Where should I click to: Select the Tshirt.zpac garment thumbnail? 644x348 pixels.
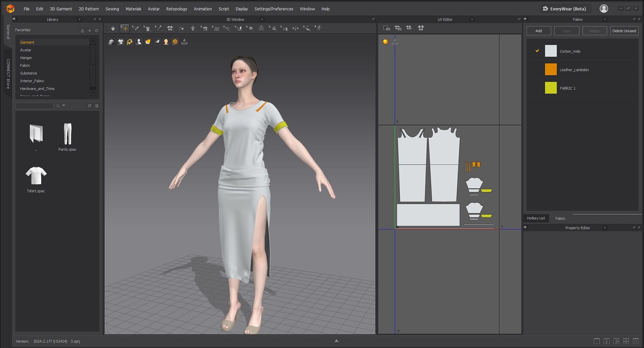36,176
